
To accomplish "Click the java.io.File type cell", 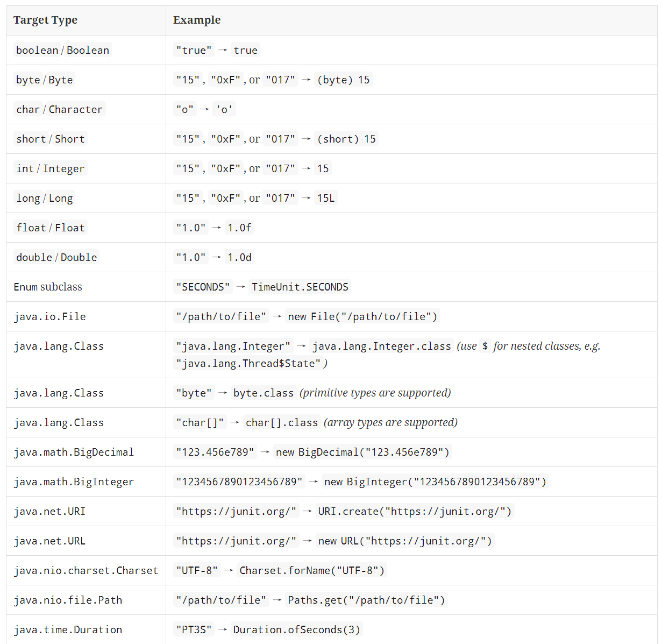I will click(49, 316).
